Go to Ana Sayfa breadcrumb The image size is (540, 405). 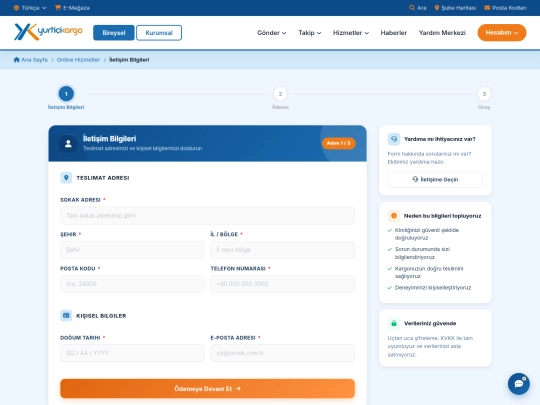31,60
